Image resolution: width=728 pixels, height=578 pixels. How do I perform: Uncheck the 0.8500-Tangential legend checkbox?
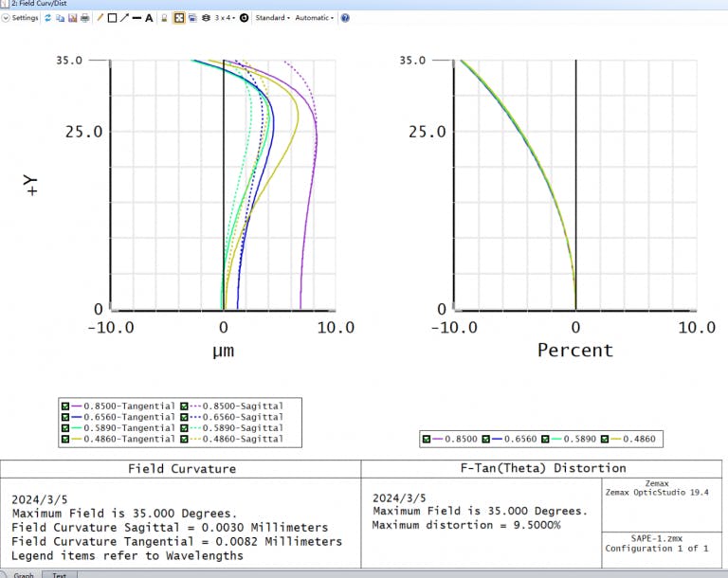click(x=65, y=406)
